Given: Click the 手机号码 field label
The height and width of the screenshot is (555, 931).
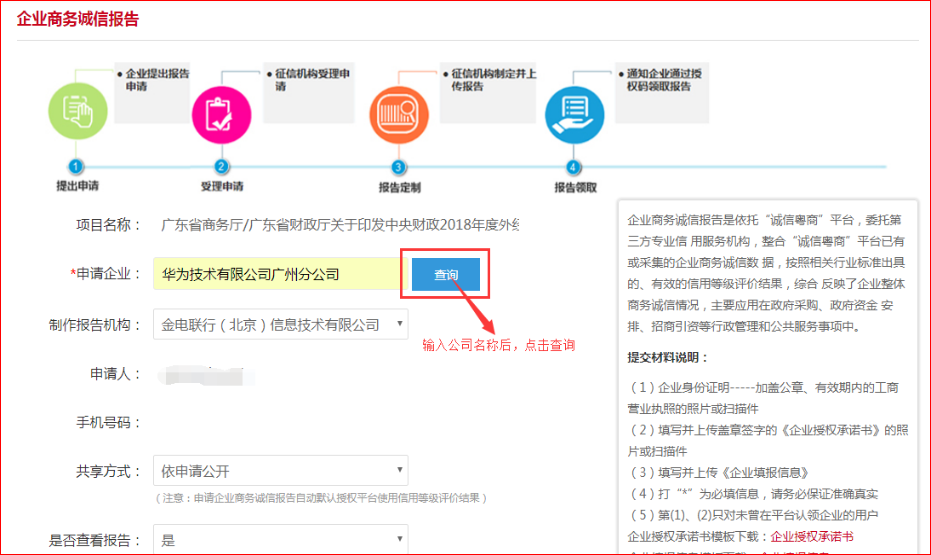Looking at the screenshot, I should click(108, 423).
